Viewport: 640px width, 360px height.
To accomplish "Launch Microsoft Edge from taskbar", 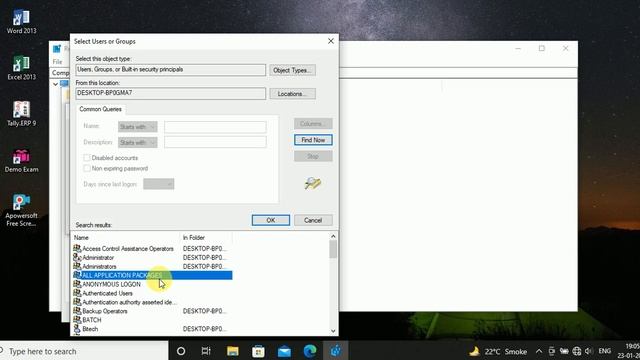I will pyautogui.click(x=310, y=351).
